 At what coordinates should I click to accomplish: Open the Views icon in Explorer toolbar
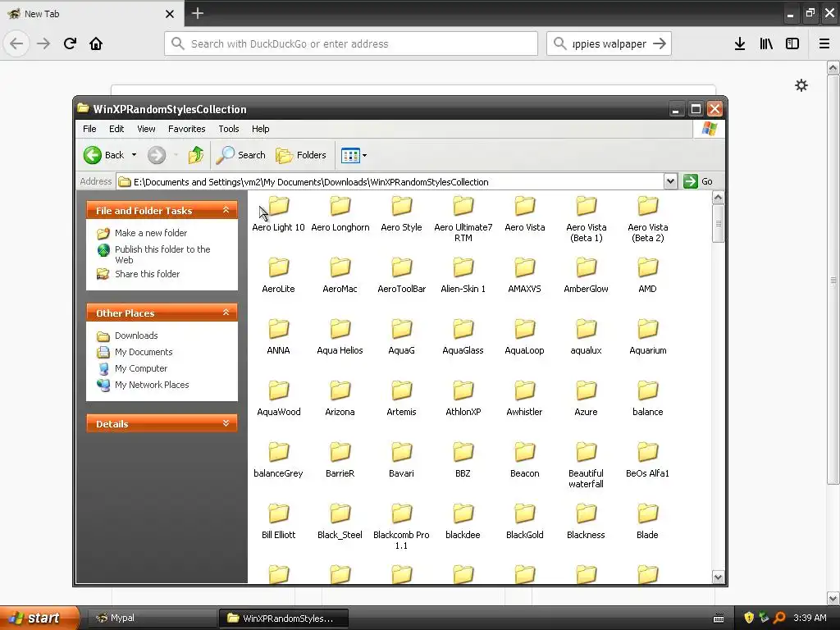[x=350, y=155]
